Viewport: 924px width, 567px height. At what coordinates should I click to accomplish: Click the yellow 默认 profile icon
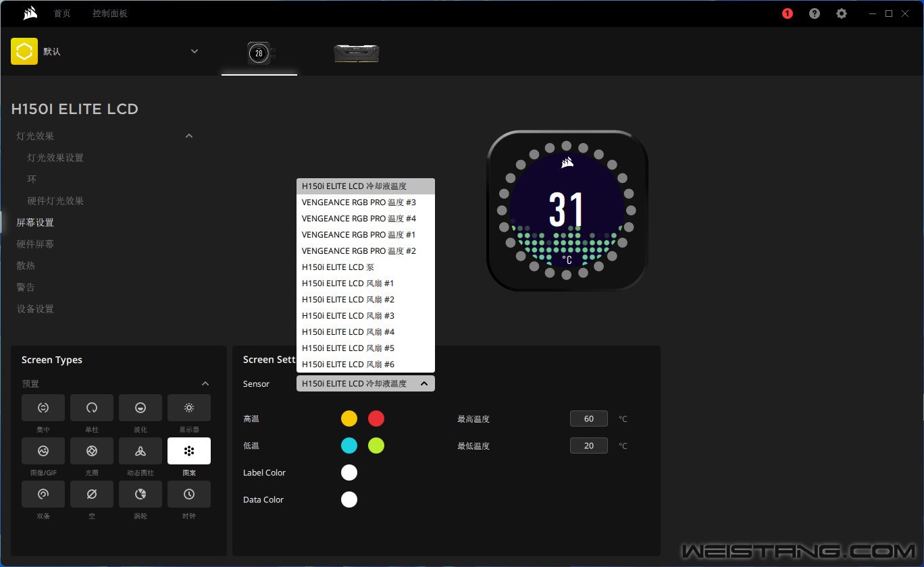(x=24, y=51)
